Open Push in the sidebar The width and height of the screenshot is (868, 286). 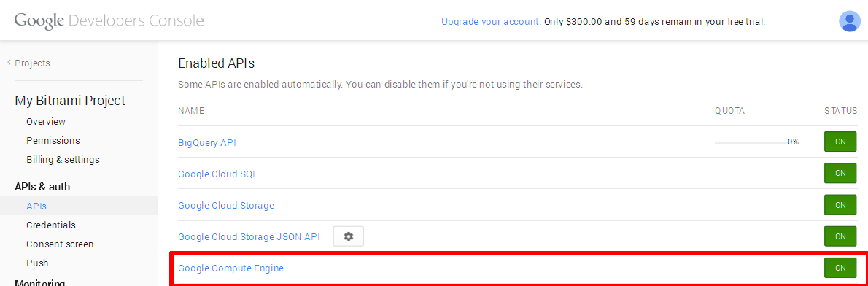[37, 263]
